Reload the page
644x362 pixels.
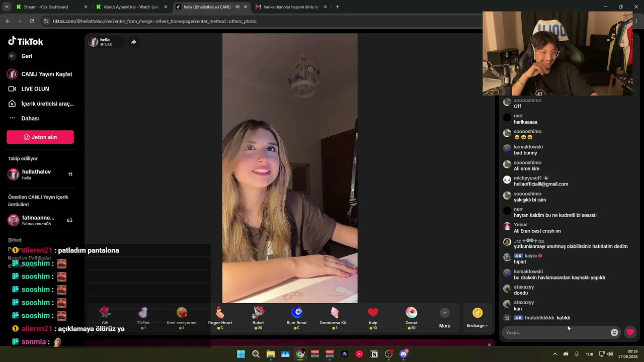pos(32,21)
